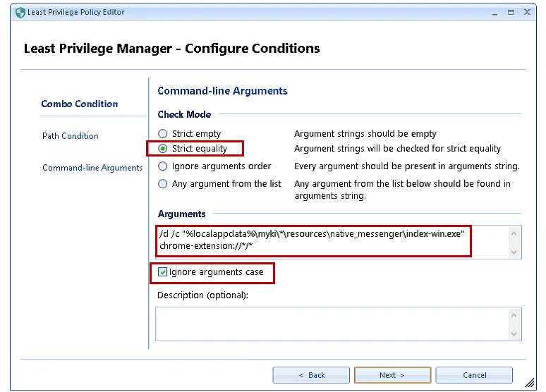Choose the Strict equality check mode
This screenshot has width=546, height=392.
pos(163,149)
